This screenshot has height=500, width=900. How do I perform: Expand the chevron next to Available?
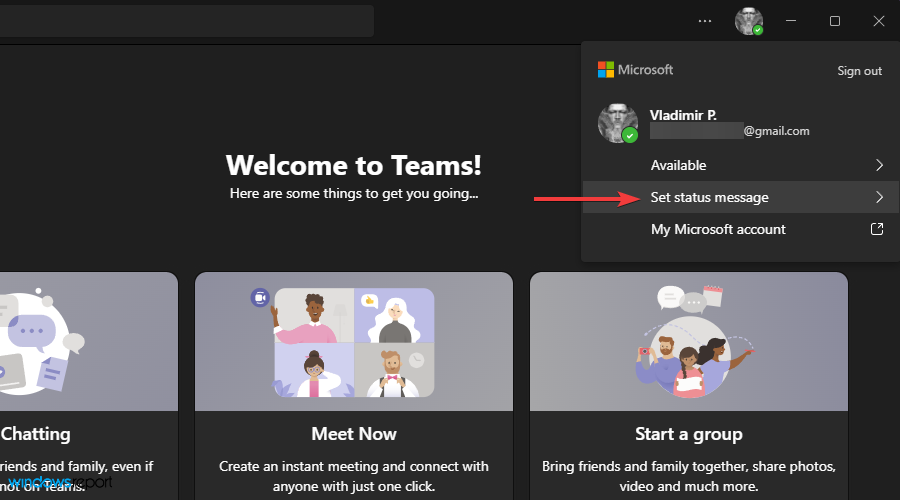point(879,165)
